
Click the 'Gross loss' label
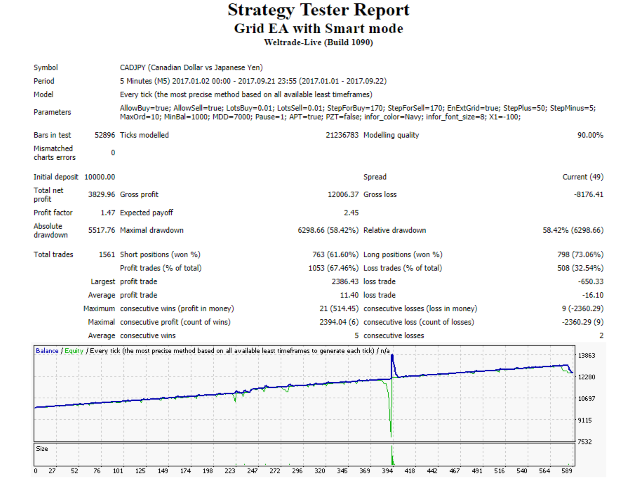click(x=380, y=195)
